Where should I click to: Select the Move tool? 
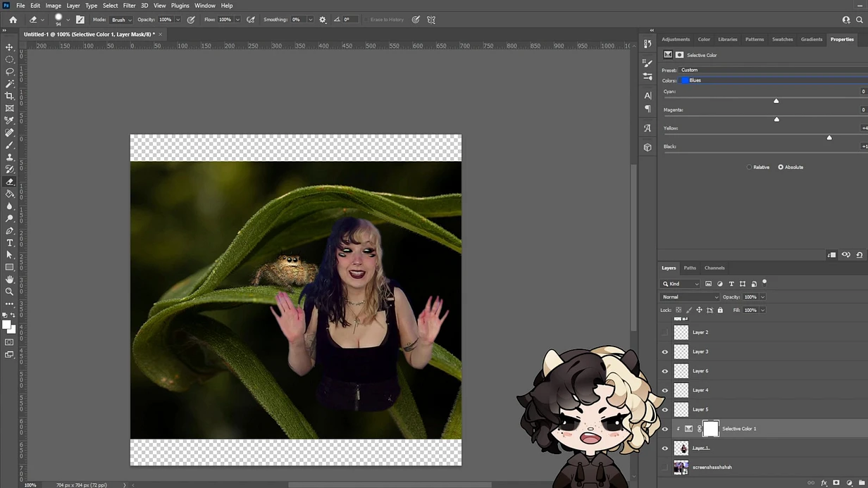9,47
